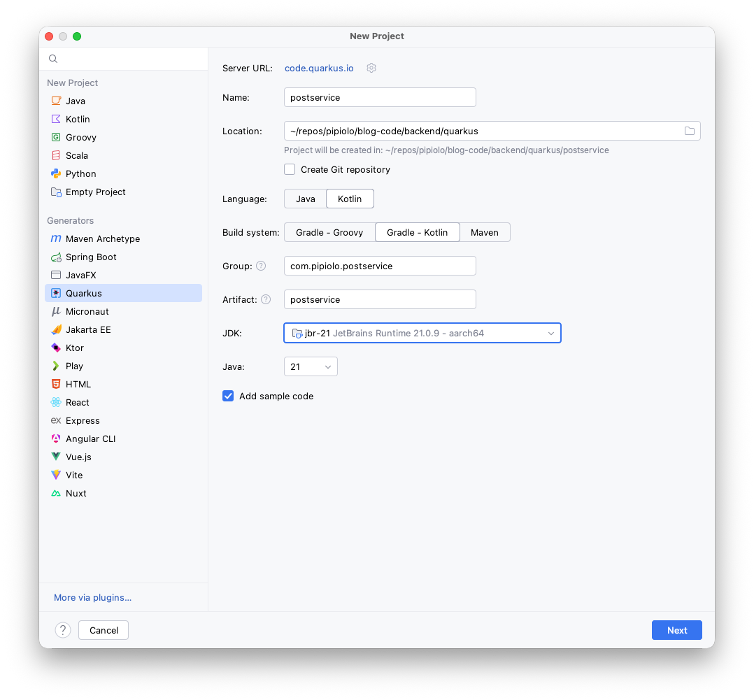
Task: Choose the Micronaut generator icon
Action: (56, 311)
